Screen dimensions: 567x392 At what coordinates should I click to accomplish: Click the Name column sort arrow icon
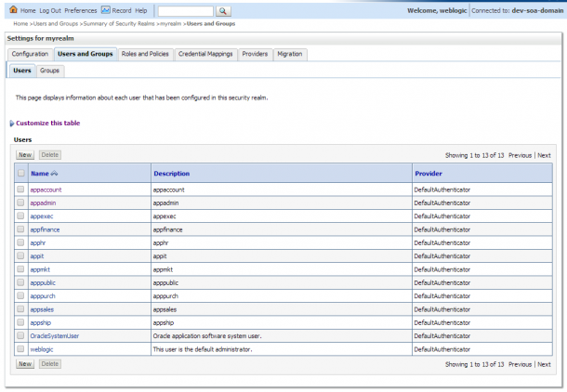point(54,174)
